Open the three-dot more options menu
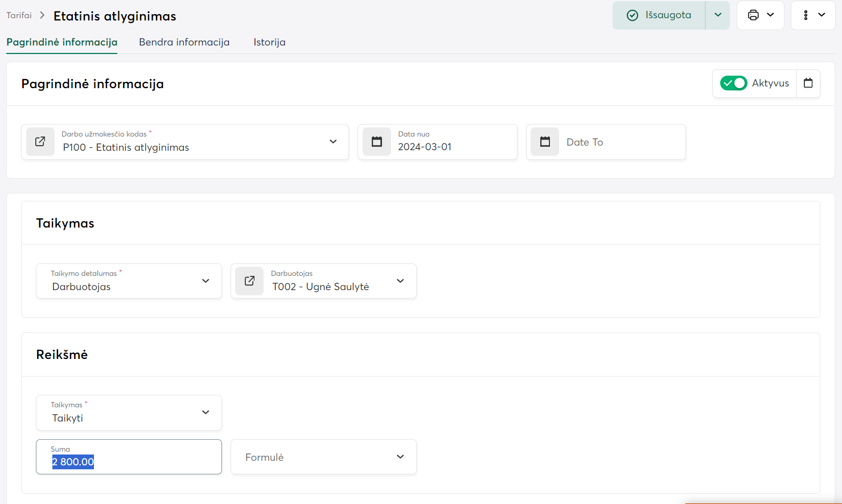The height and width of the screenshot is (504, 842). pos(806,15)
